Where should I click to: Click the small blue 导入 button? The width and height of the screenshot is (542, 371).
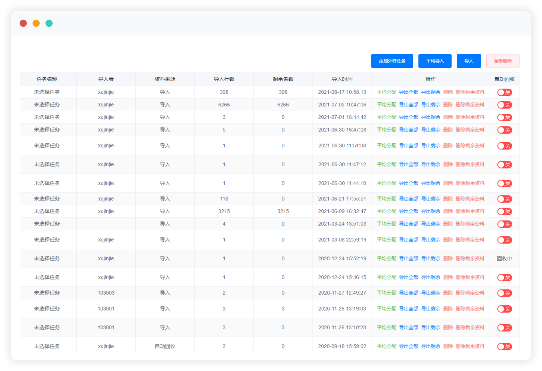coord(469,61)
